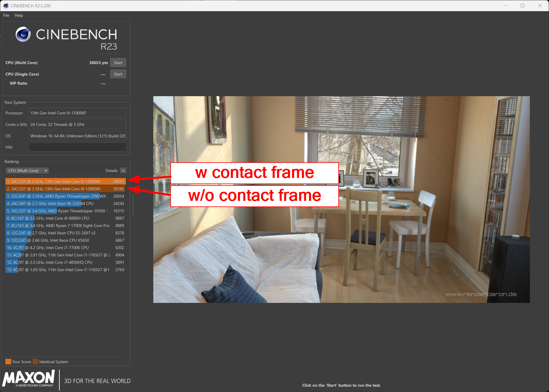Close the Cinebench window
The image size is (549, 392).
540,6
